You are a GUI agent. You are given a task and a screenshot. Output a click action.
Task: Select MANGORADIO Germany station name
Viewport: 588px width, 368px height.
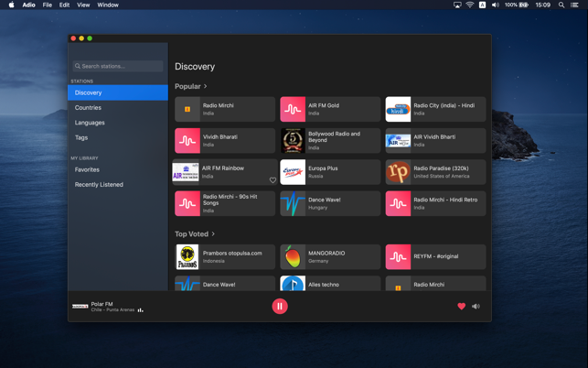326,253
